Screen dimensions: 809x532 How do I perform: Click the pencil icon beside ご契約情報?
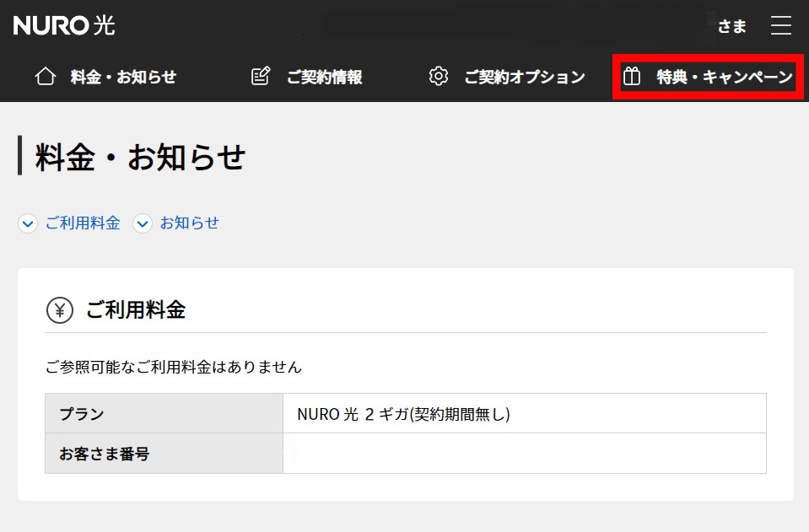point(261,77)
